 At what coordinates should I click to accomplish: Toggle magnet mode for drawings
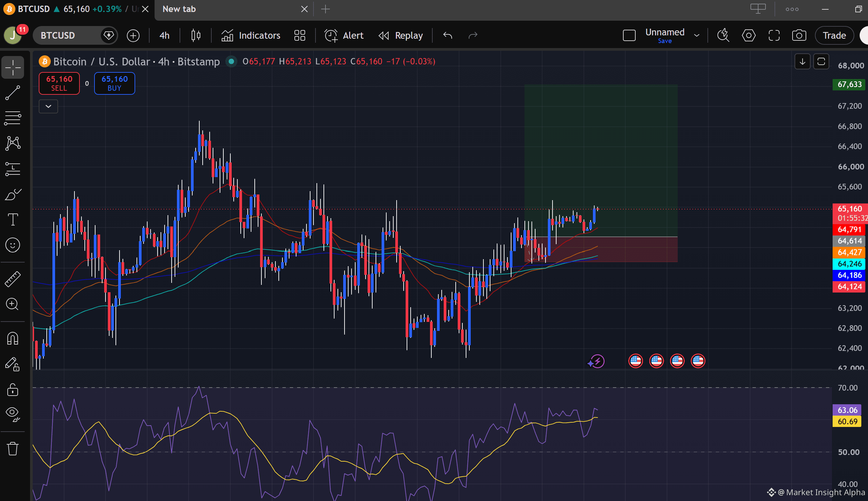(x=13, y=339)
